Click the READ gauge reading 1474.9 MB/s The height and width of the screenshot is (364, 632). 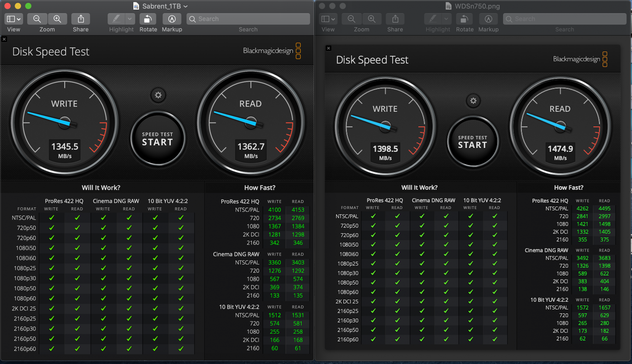pyautogui.click(x=560, y=127)
